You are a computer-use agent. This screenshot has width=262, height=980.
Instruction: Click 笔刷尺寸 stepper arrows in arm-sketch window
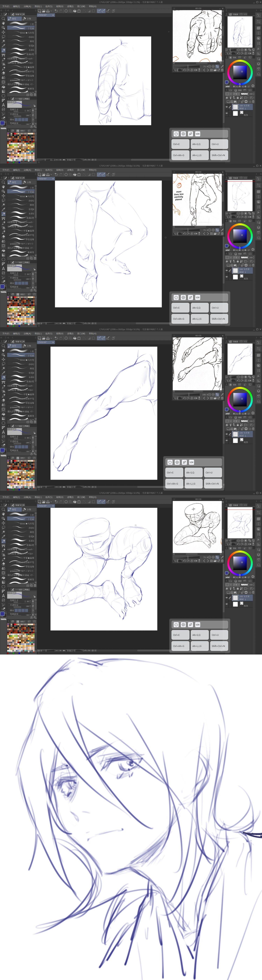(x=30, y=111)
